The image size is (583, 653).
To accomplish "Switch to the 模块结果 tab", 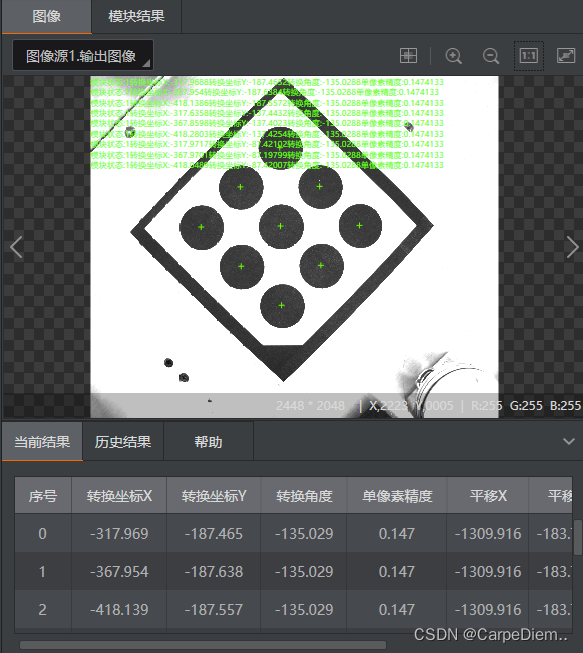I will [x=136, y=17].
